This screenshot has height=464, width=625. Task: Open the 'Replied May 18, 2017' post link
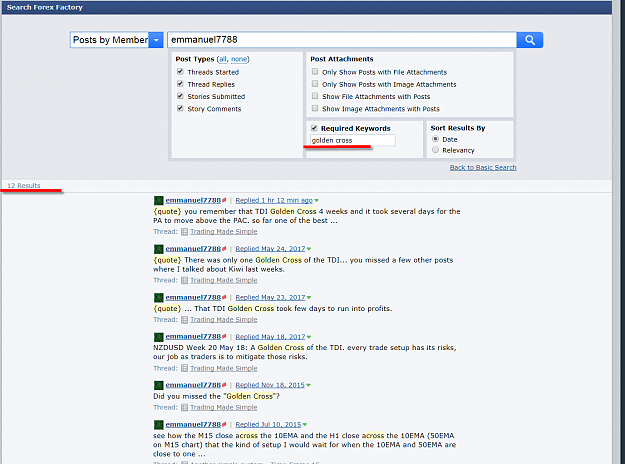point(270,337)
